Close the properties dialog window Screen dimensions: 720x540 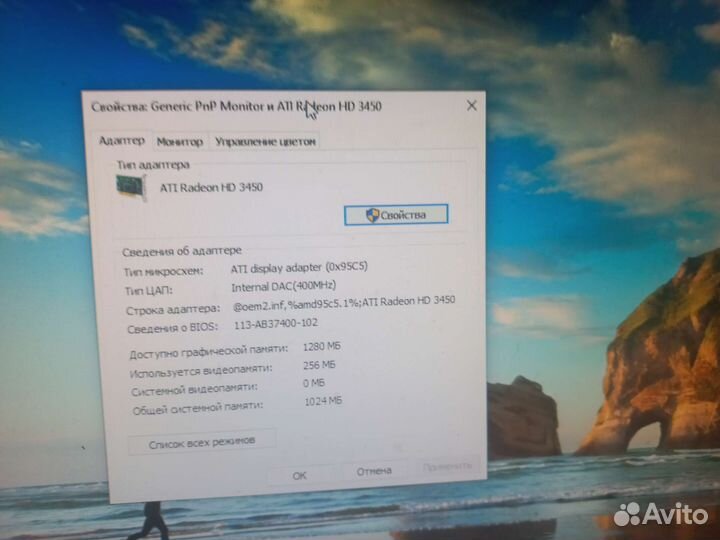click(471, 106)
